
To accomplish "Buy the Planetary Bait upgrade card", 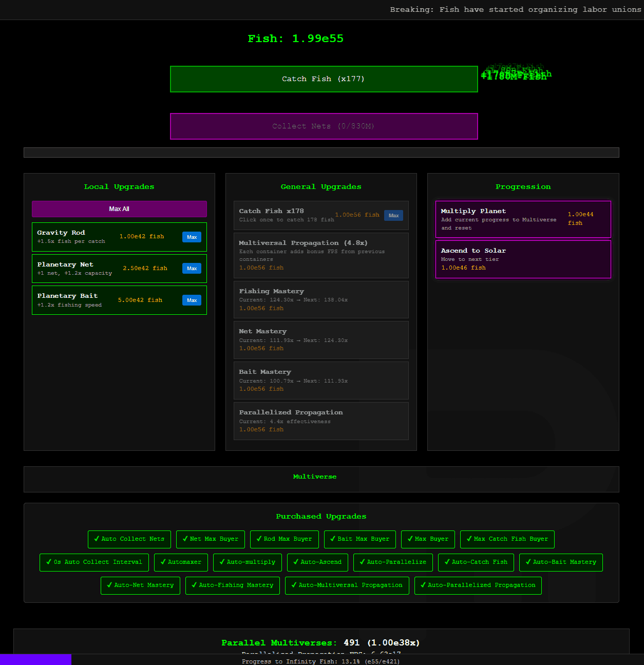I will [119, 300].
